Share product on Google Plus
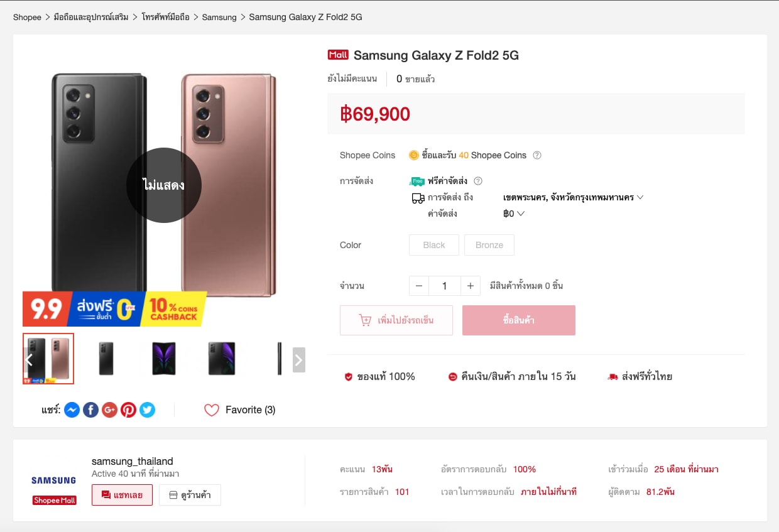This screenshot has height=532, width=779. pyautogui.click(x=109, y=410)
